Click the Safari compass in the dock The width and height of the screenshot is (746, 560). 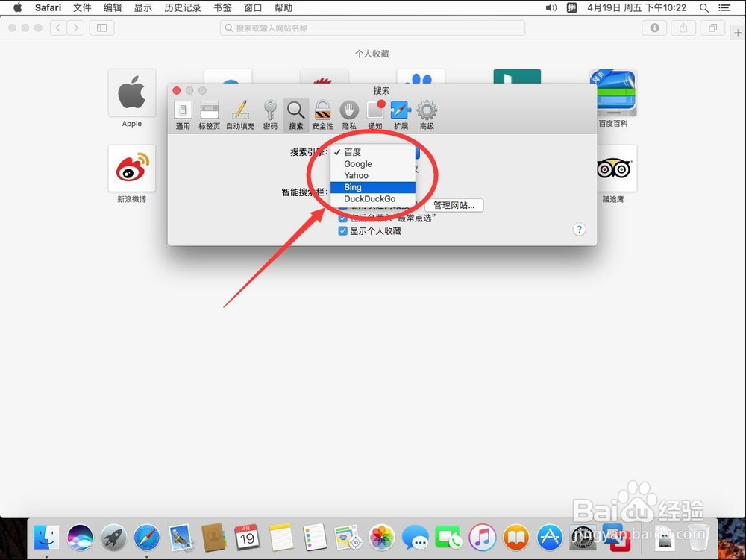point(146,538)
